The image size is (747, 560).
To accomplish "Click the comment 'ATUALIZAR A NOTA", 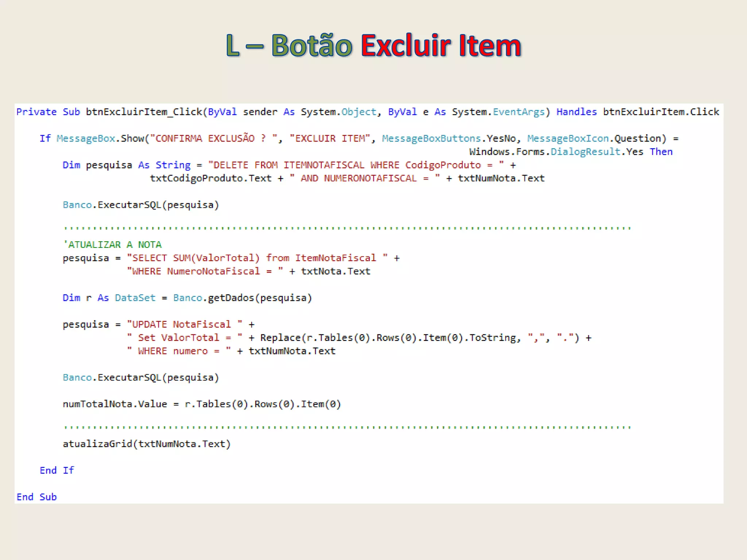I will tap(112, 245).
